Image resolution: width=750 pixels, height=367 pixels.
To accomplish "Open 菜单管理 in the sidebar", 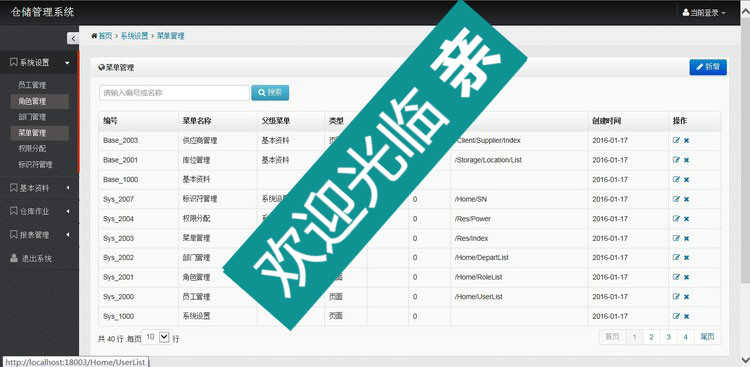I will [39, 133].
